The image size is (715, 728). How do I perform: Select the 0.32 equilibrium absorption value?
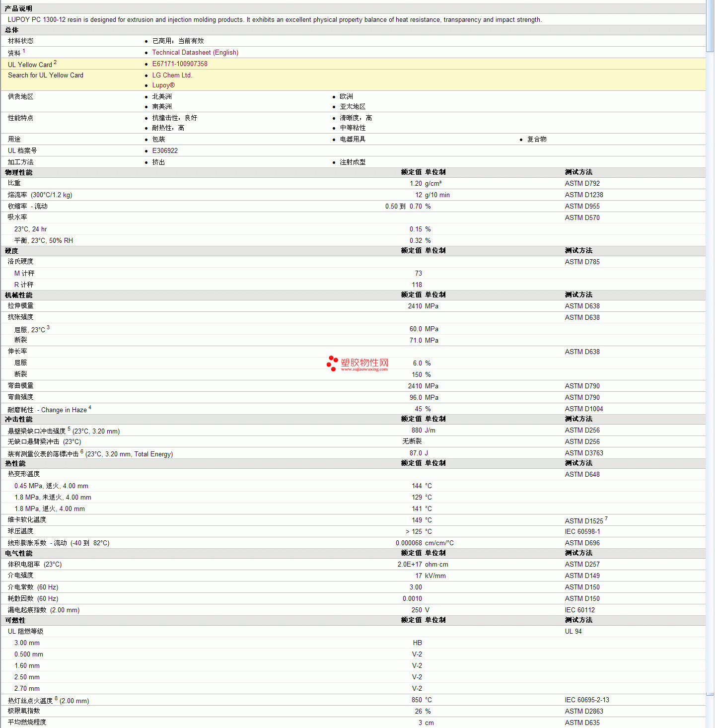coord(416,240)
